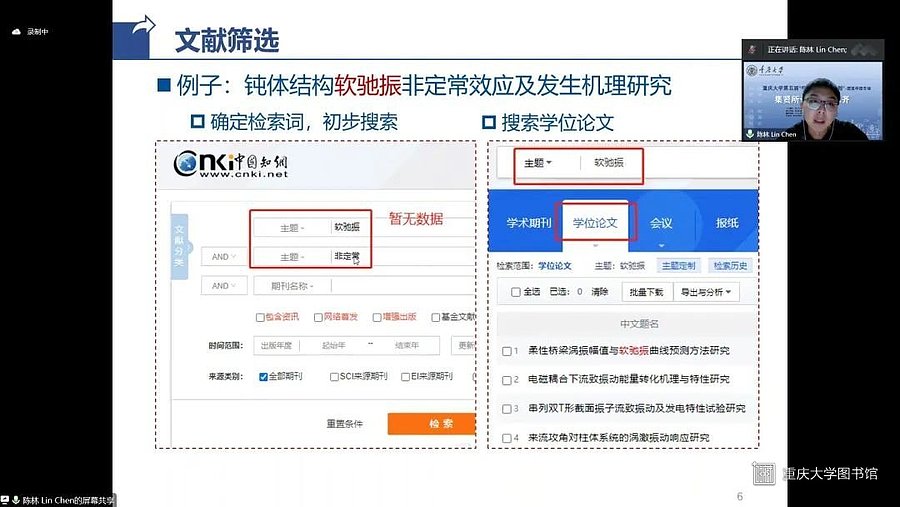Open the 主题 dropdown in right search bar
This screenshot has width=900, height=507.
point(538,163)
